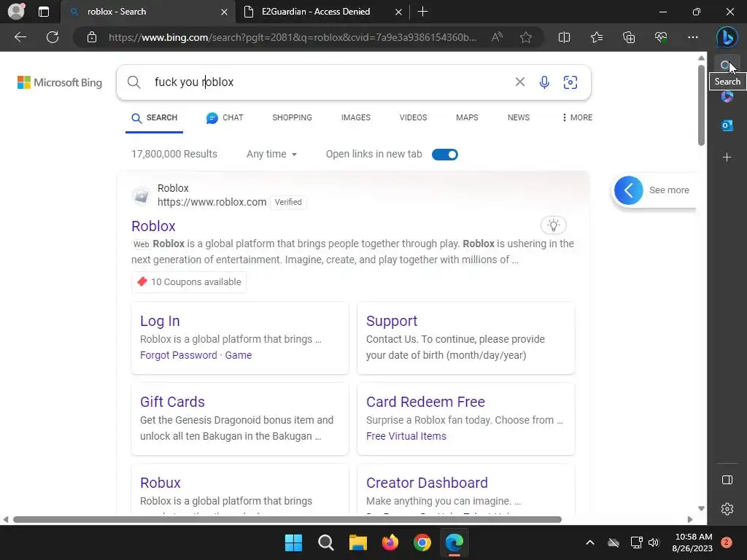Open the Windows Start menu
The height and width of the screenshot is (560, 747).
click(293, 542)
